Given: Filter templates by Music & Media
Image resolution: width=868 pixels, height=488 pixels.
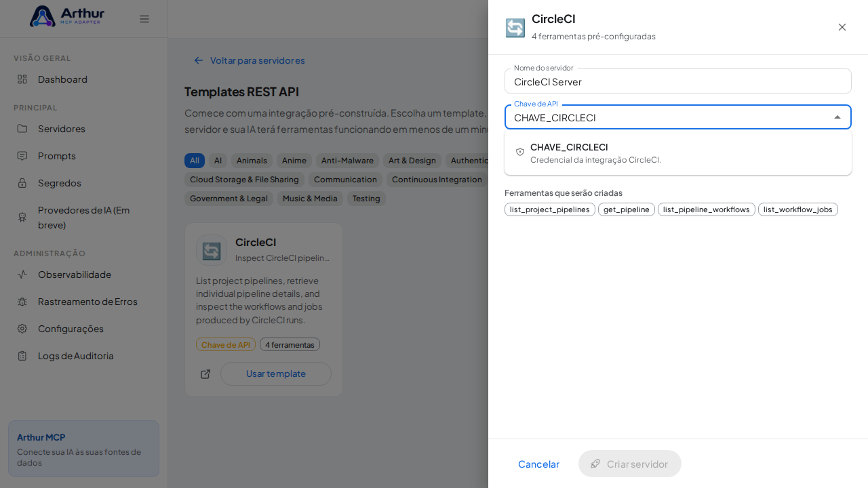Looking at the screenshot, I should pyautogui.click(x=310, y=199).
